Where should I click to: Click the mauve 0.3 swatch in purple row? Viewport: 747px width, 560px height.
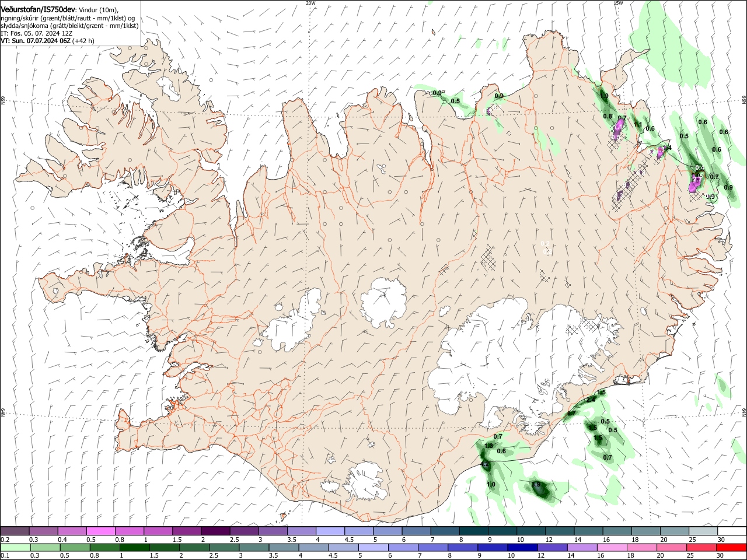point(43,531)
